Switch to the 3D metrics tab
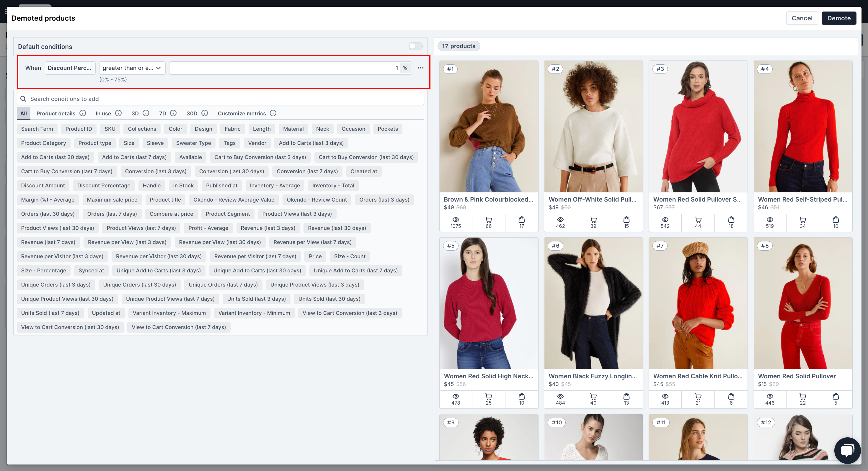 click(x=135, y=113)
